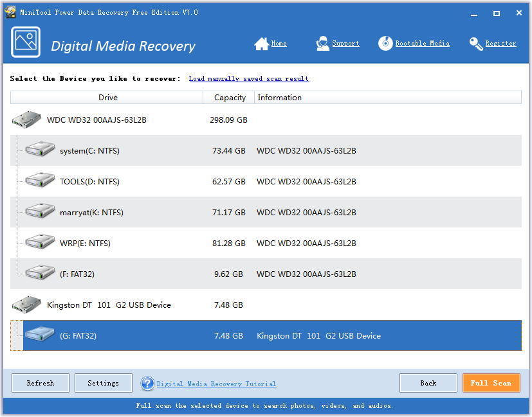Viewport: 532px width, 417px height.
Task: Click the 73.44 GB capacity value
Action: pyautogui.click(x=228, y=151)
